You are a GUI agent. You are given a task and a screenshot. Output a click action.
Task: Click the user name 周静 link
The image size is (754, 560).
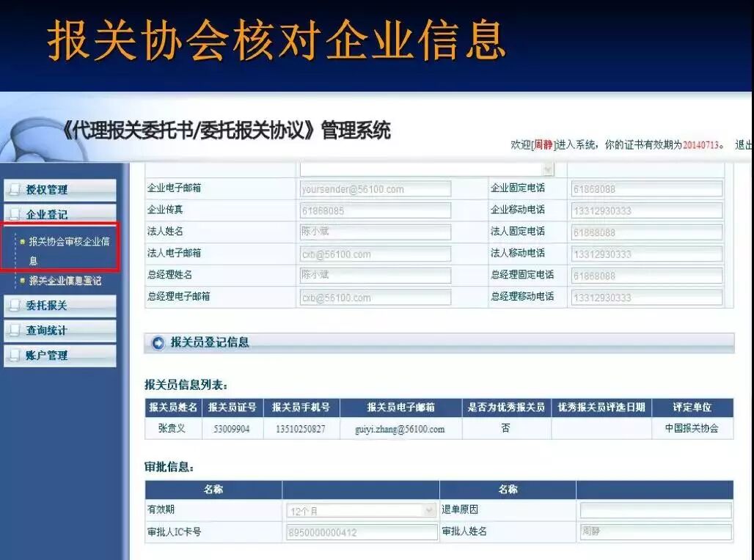coord(543,144)
